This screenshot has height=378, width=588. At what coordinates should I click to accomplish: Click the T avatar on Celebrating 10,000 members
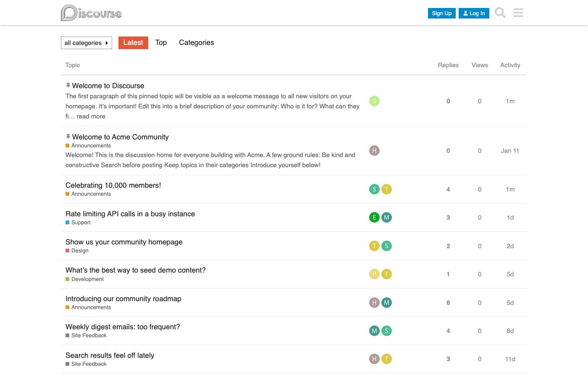pos(386,189)
